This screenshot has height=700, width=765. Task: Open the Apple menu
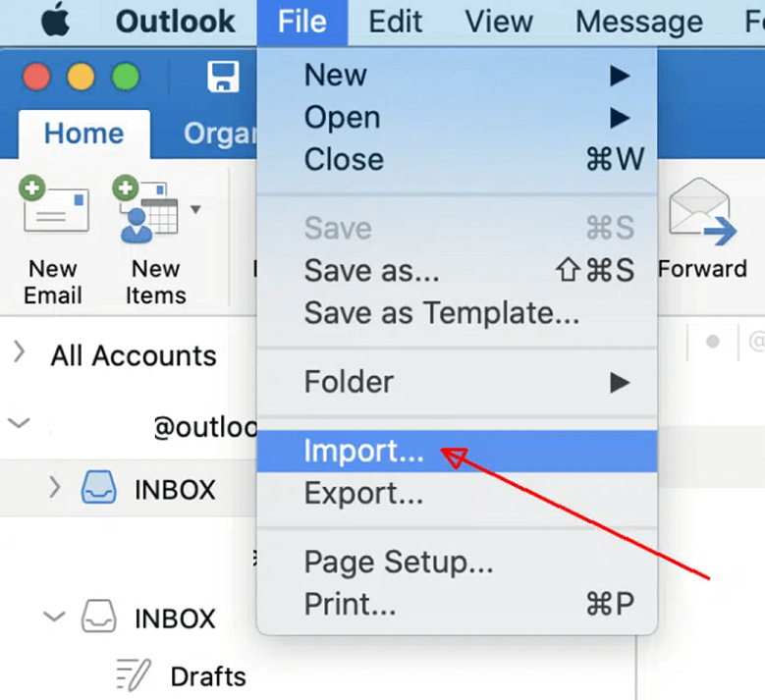[55, 20]
